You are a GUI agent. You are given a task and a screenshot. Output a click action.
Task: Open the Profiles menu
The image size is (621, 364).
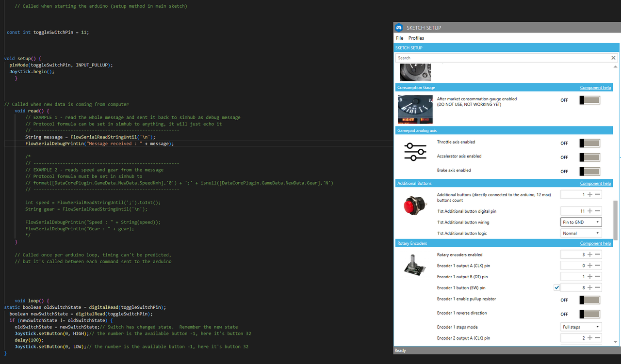tap(416, 38)
